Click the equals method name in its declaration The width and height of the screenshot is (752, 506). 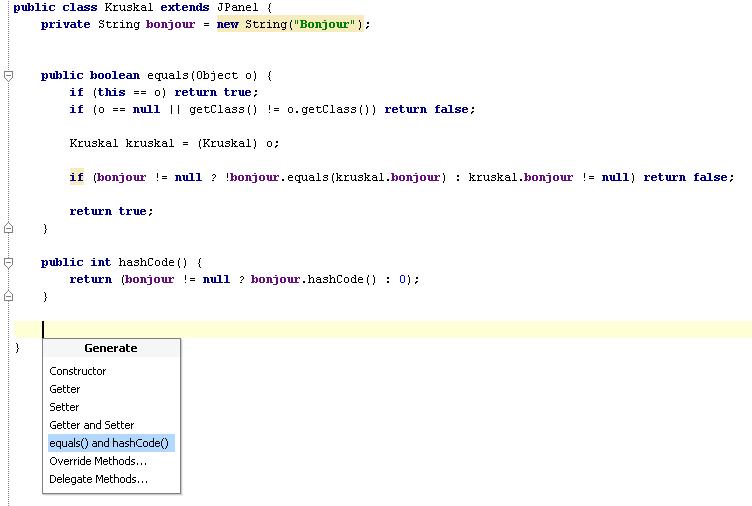[x=167, y=75]
